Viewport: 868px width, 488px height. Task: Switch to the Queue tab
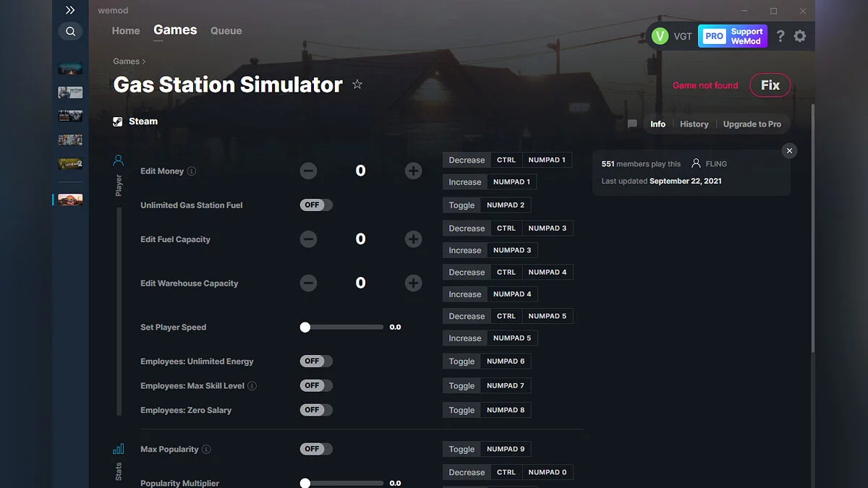(226, 30)
